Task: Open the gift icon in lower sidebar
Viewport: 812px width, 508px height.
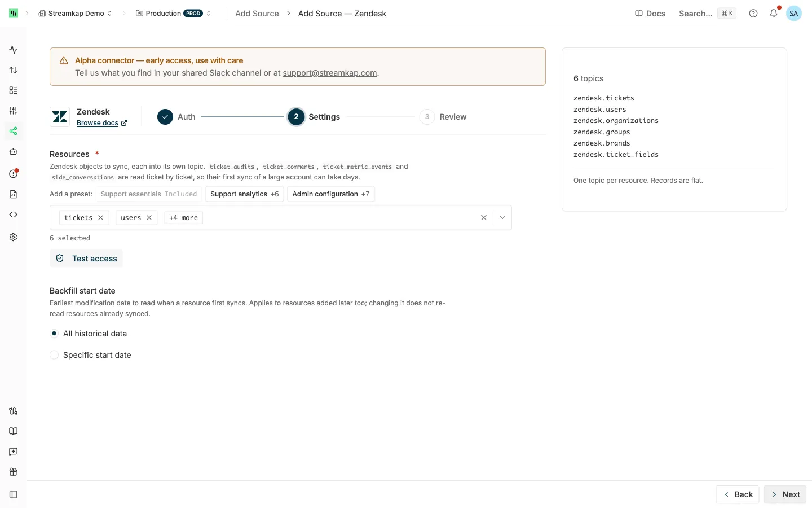Action: 14,472
